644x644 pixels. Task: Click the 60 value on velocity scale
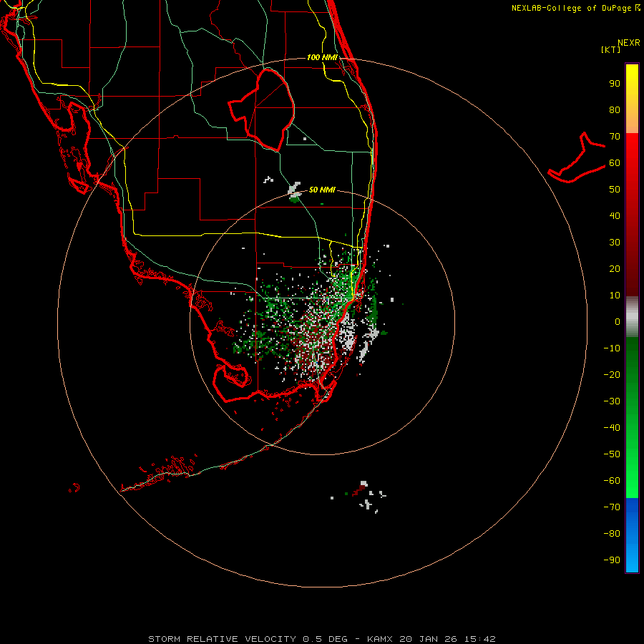pos(615,163)
